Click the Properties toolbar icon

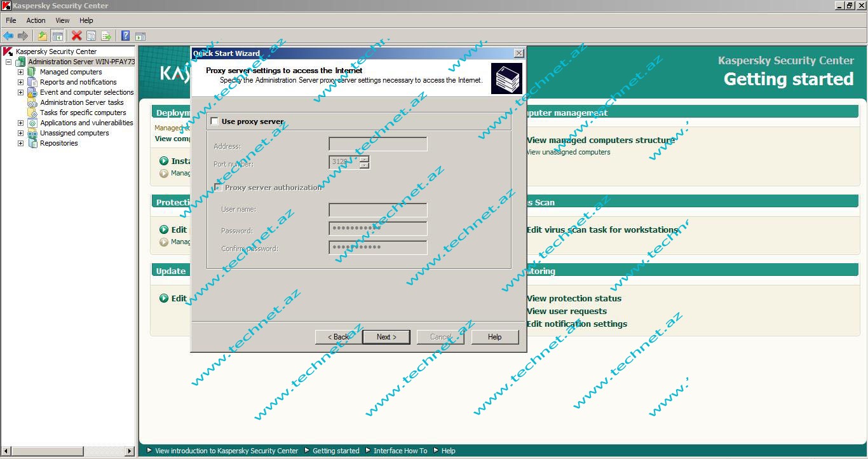pos(91,36)
